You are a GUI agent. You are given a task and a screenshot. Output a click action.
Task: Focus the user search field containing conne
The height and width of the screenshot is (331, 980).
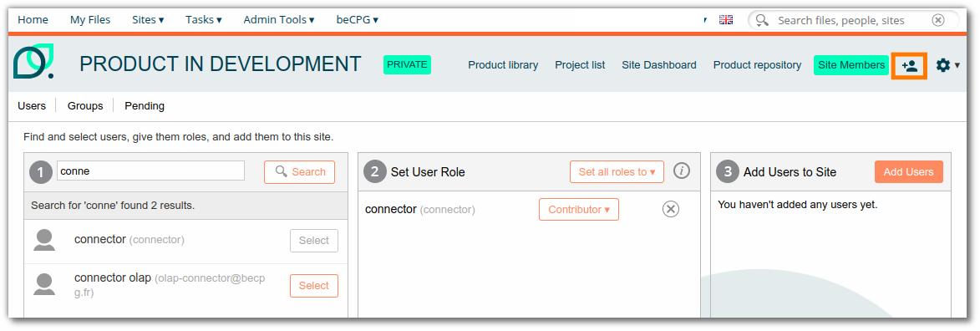coord(150,171)
